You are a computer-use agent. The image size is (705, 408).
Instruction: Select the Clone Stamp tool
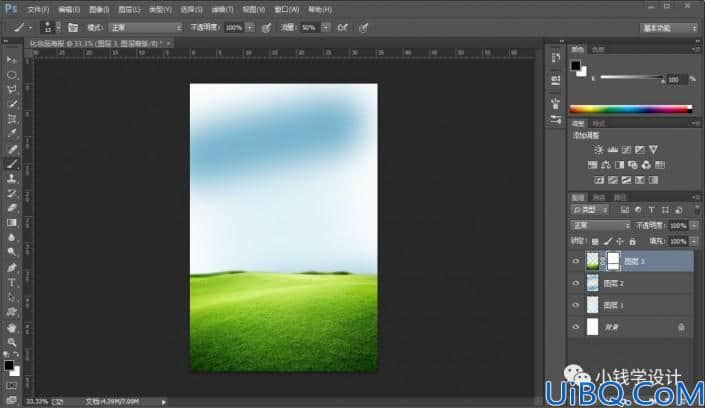pos(12,179)
